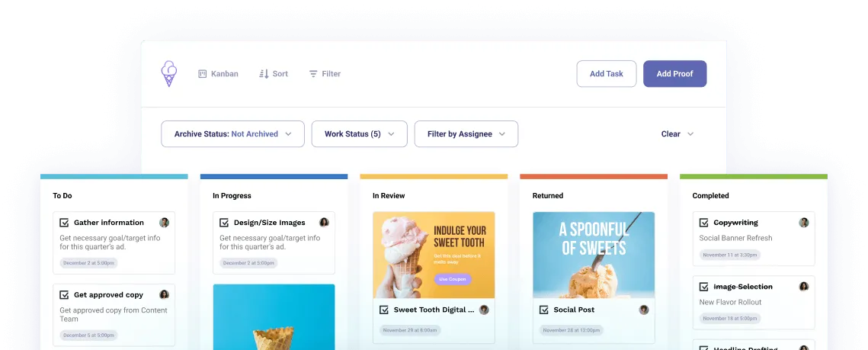Toggle checkbox on Get approved copy task
This screenshot has height=350, width=868.
coord(64,294)
